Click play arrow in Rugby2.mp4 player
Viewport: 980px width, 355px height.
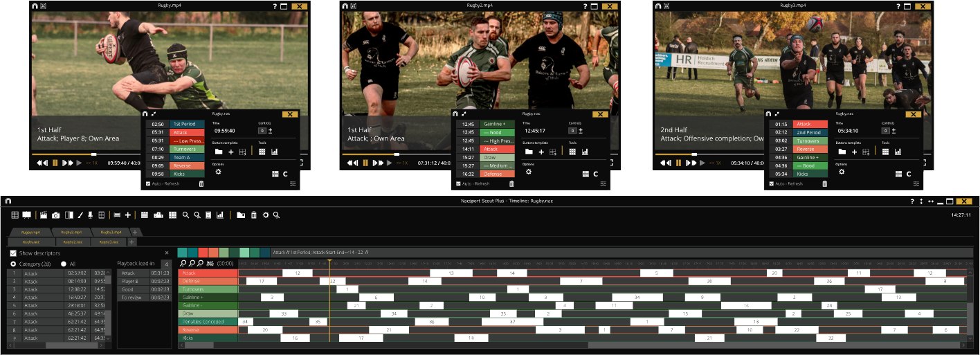pos(389,163)
